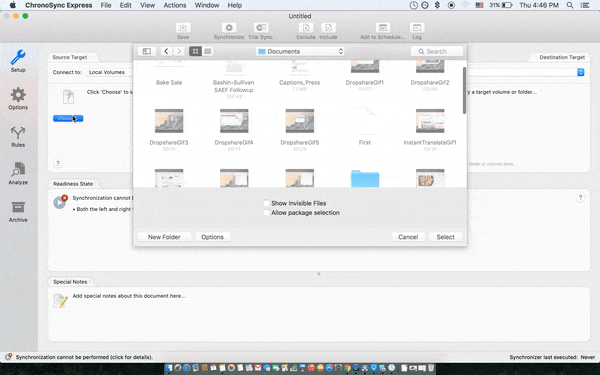Go forward in the file dialog
Viewport: 600px width, 375px height.
point(179,51)
